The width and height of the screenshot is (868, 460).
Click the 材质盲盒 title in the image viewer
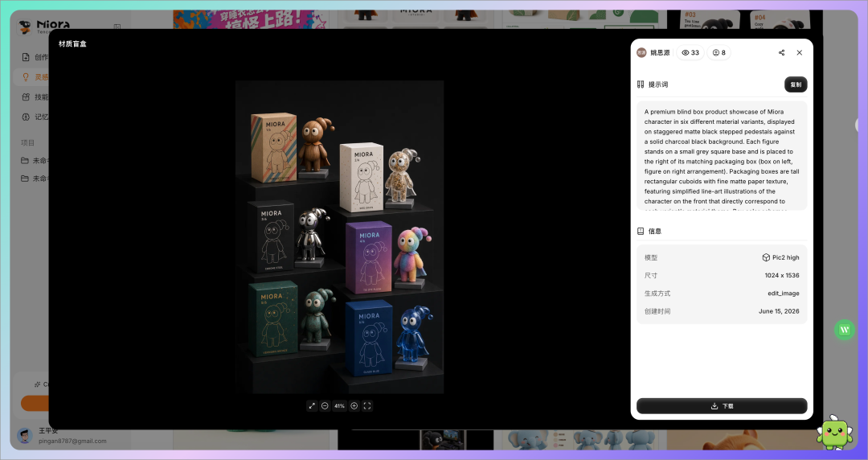(72, 43)
